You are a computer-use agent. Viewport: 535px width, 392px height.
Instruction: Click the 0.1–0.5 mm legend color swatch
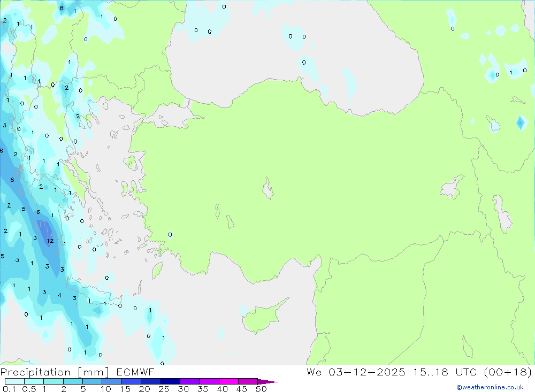14,381
